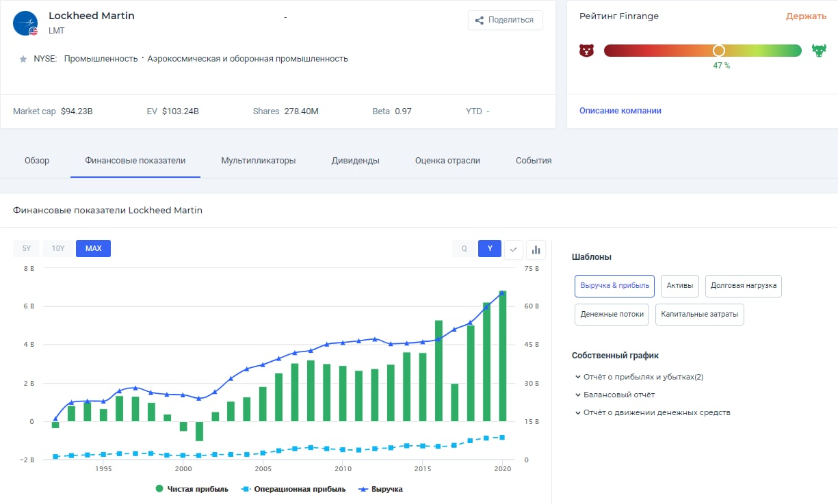Open the Описание компании link

620,111
